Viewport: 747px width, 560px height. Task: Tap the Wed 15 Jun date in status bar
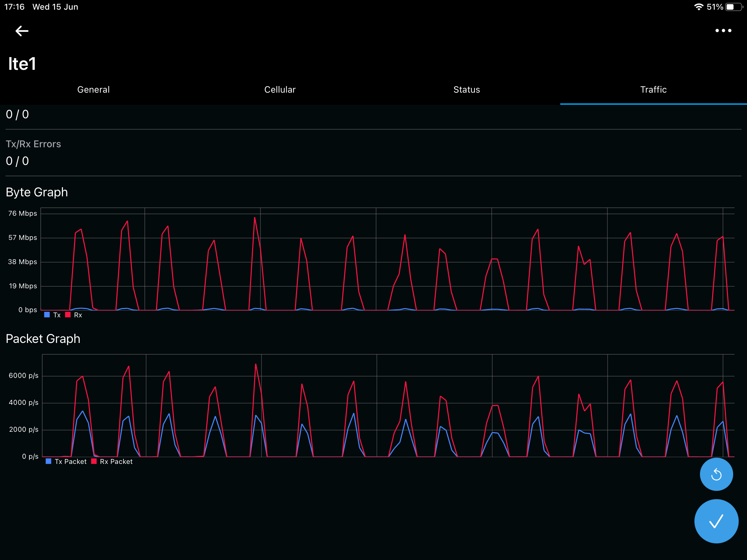coord(55,7)
